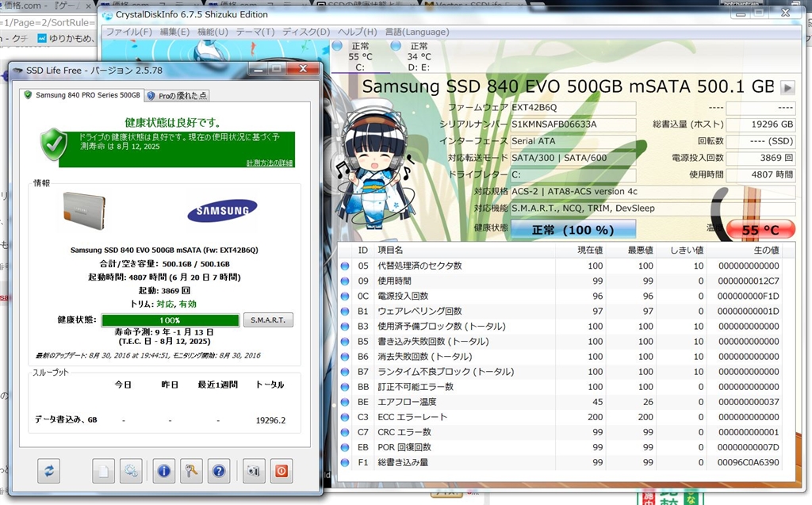Open the ゆりかもめ bookmark in the browser behind
Viewport: 812px width, 505px height.
(x=66, y=38)
